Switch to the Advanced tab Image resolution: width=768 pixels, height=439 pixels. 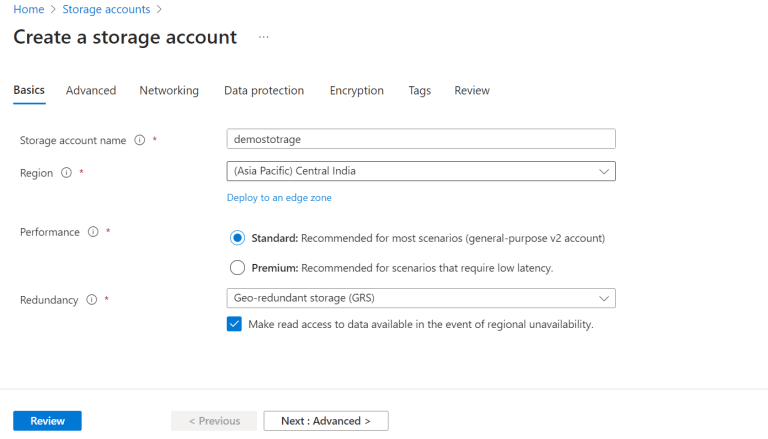point(91,90)
